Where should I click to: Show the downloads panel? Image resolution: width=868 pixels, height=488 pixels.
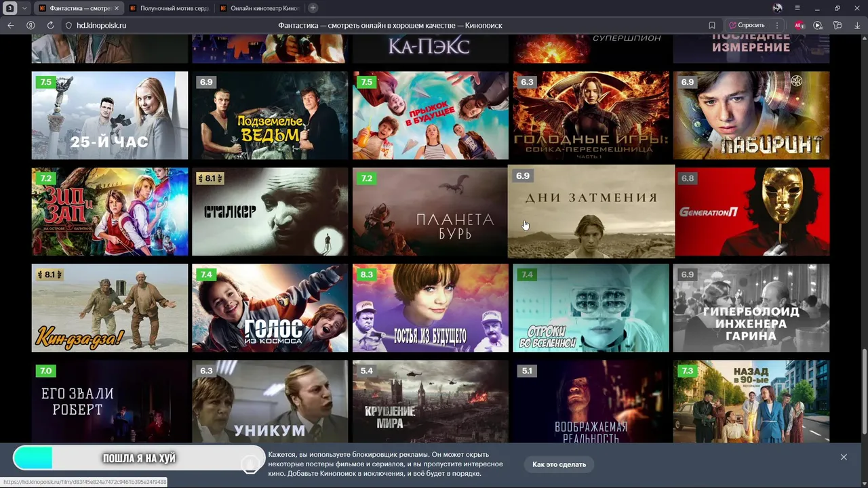coord(857,25)
